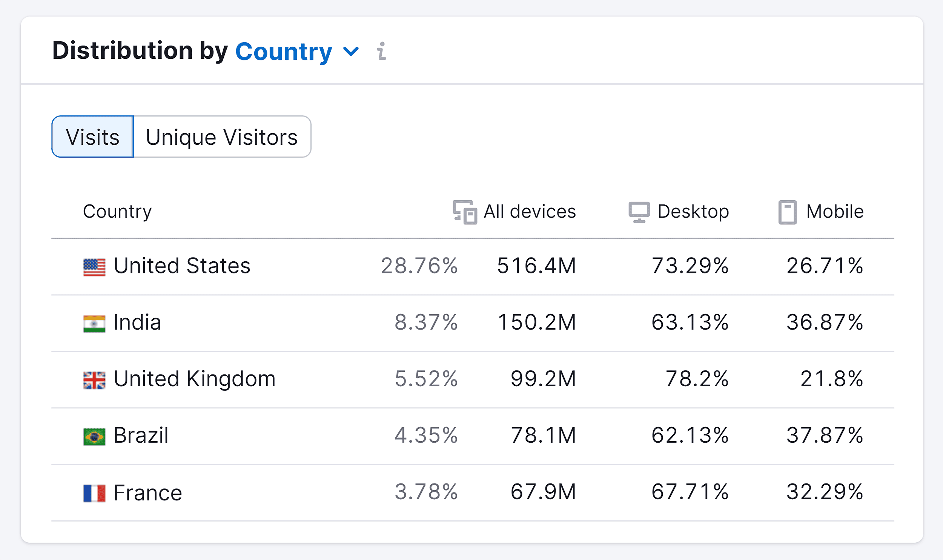Click the Brazil flag icon
This screenshot has width=943, height=560.
click(x=94, y=437)
